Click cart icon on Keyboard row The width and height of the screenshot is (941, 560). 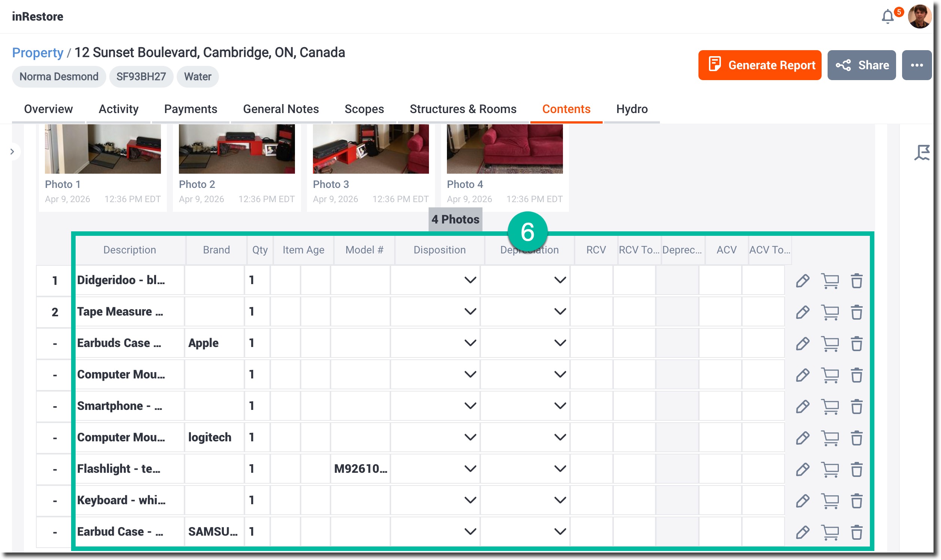click(830, 501)
